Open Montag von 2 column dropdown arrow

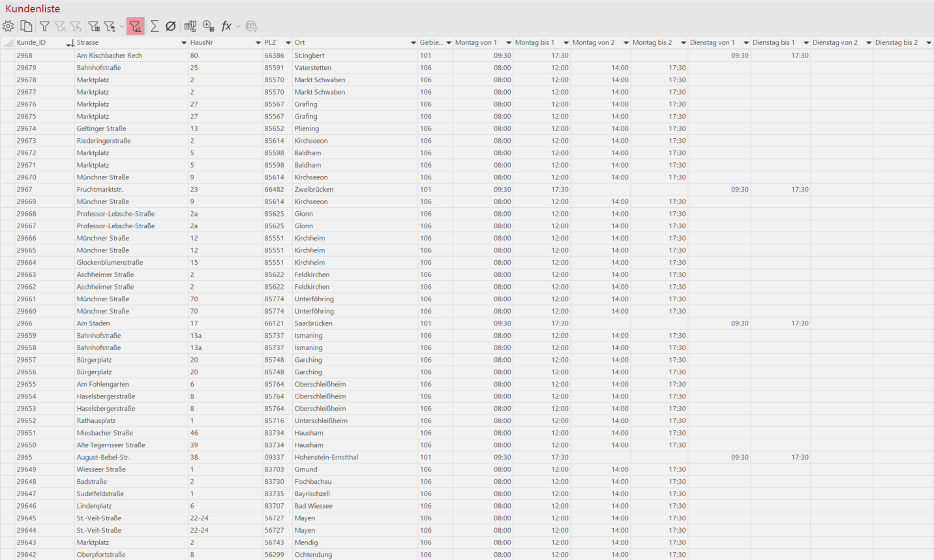pyautogui.click(x=625, y=43)
